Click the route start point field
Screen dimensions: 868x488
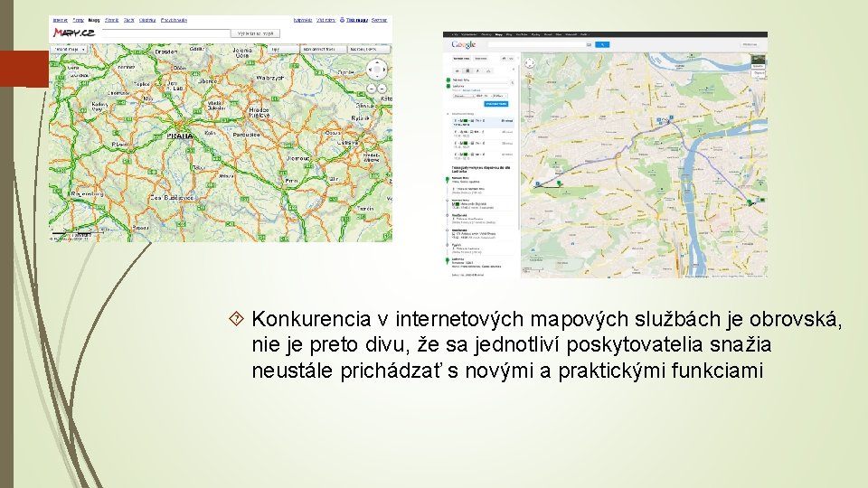click(x=480, y=80)
